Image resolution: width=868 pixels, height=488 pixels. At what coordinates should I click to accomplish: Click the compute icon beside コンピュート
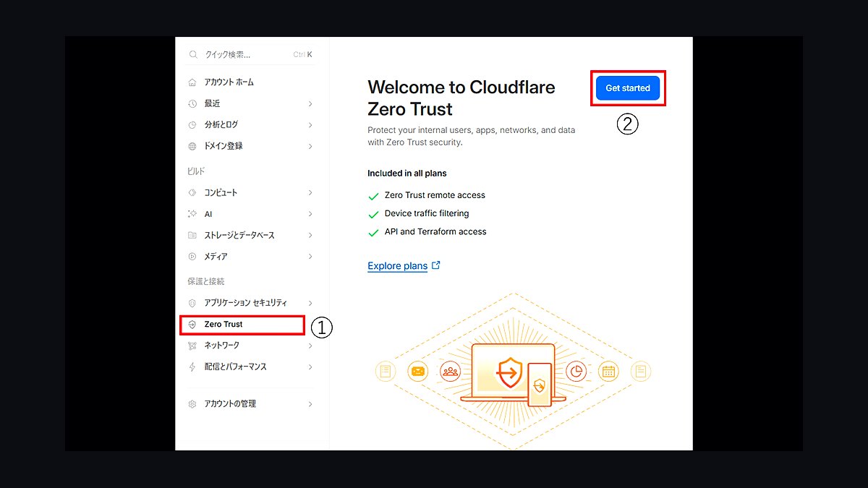coord(192,193)
